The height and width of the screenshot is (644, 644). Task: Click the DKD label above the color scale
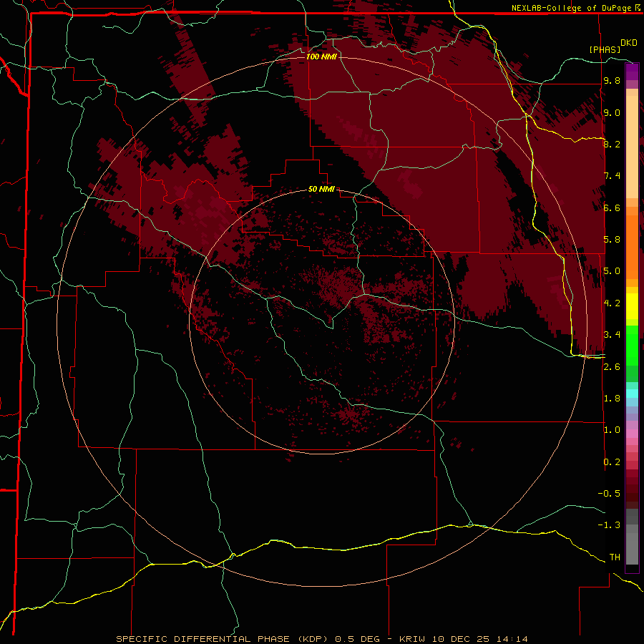coord(628,43)
